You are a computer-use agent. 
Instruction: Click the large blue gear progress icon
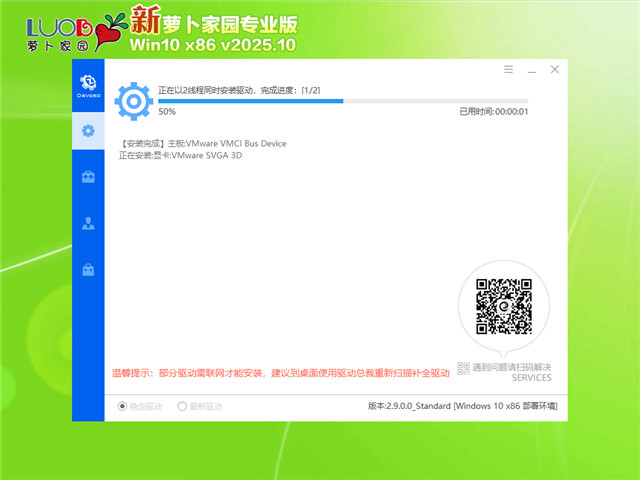[132, 100]
